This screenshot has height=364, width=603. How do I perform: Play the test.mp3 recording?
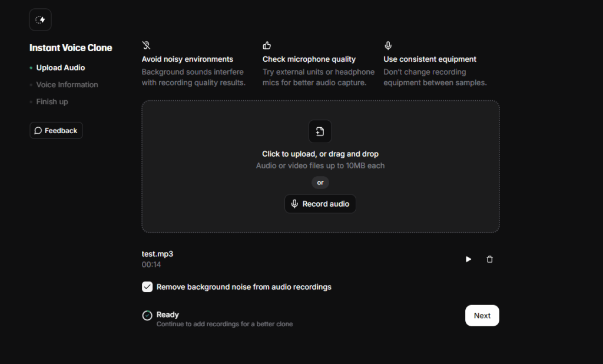(468, 259)
